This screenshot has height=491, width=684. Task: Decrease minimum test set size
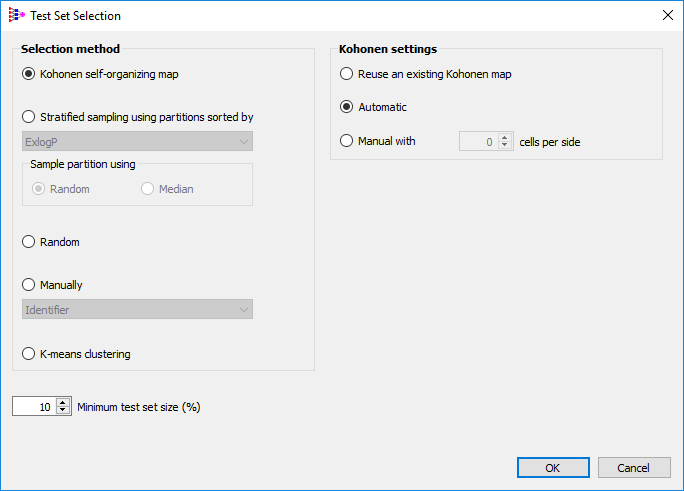click(x=63, y=410)
